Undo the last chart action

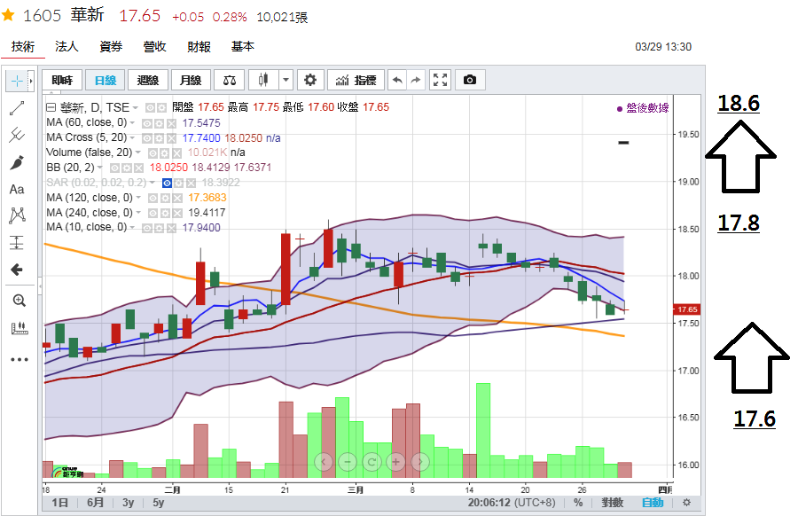point(397,80)
